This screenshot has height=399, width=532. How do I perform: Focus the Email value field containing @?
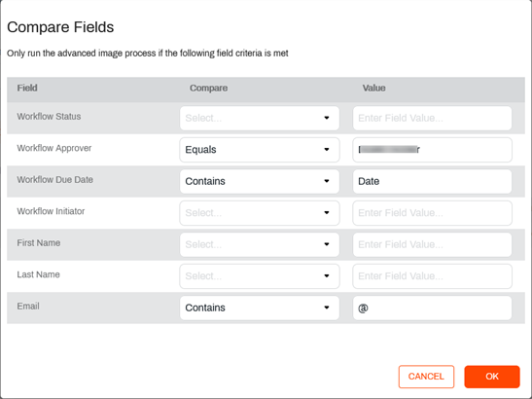click(x=432, y=308)
